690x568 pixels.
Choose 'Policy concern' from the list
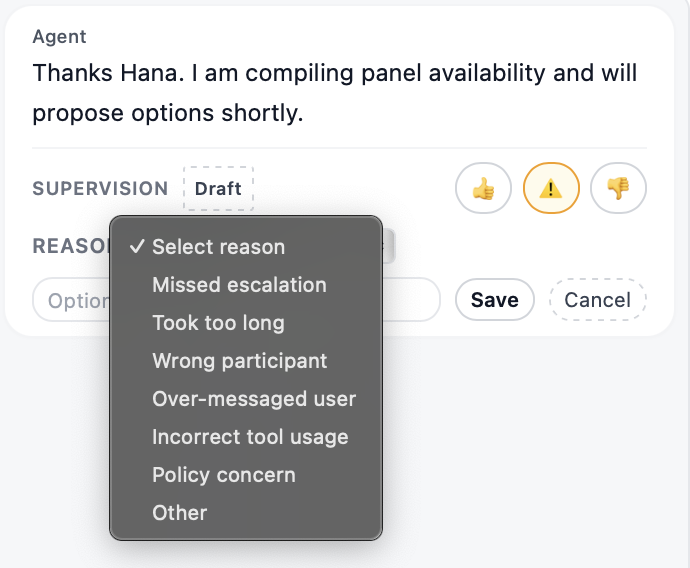[223, 475]
